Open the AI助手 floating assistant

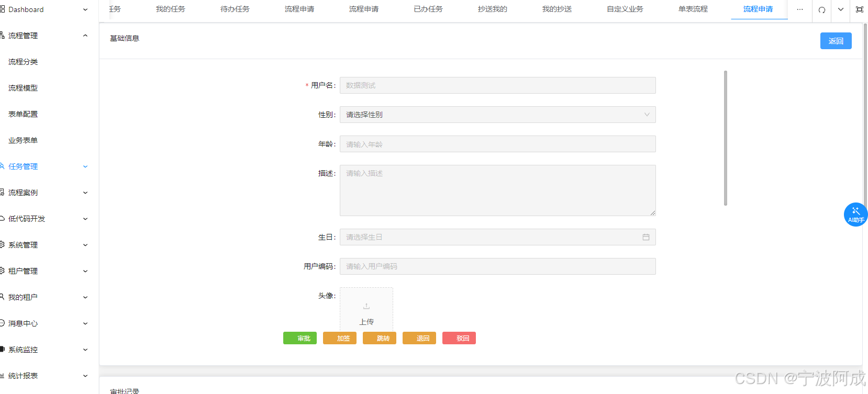pos(855,214)
